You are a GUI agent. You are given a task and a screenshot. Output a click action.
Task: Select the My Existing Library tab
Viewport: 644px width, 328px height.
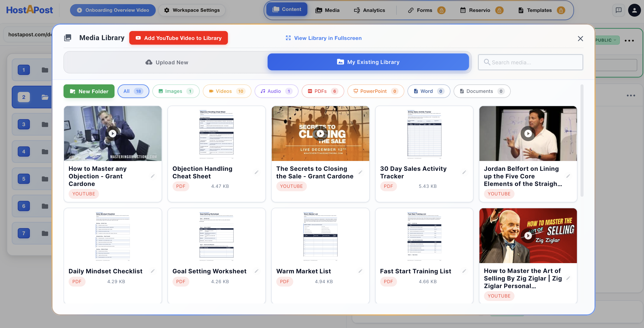point(368,62)
